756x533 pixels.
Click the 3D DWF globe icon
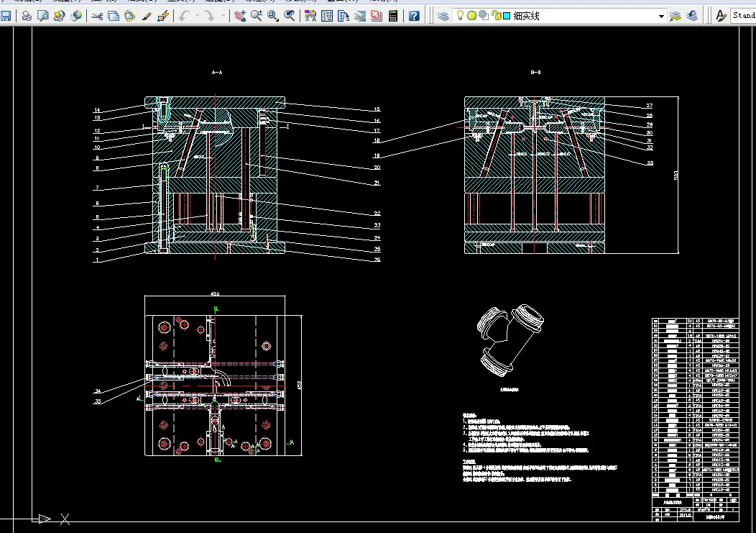(x=75, y=16)
